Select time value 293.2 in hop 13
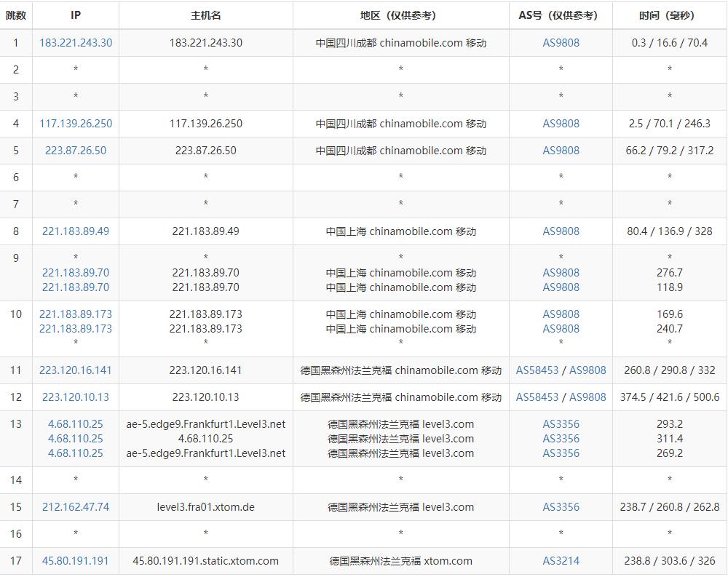Image resolution: width=728 pixels, height=577 pixels. [x=670, y=423]
